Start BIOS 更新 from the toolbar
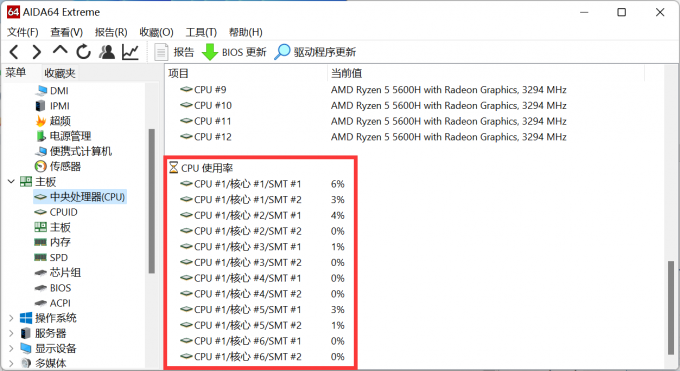 coord(234,52)
